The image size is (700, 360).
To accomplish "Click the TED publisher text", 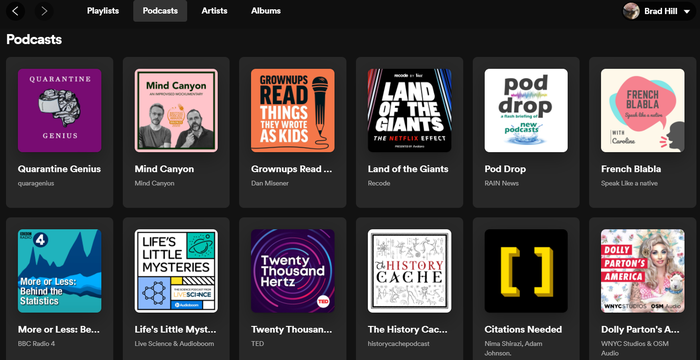I will (x=257, y=344).
